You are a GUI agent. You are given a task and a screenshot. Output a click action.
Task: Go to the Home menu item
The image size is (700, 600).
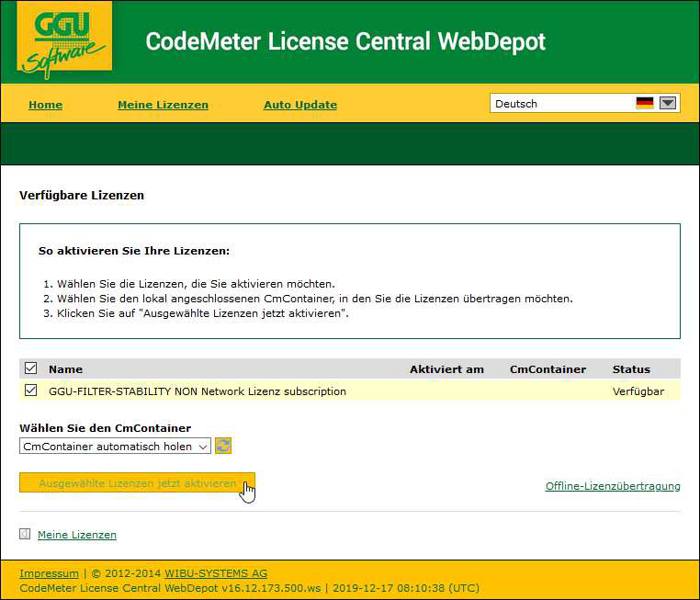tap(45, 105)
